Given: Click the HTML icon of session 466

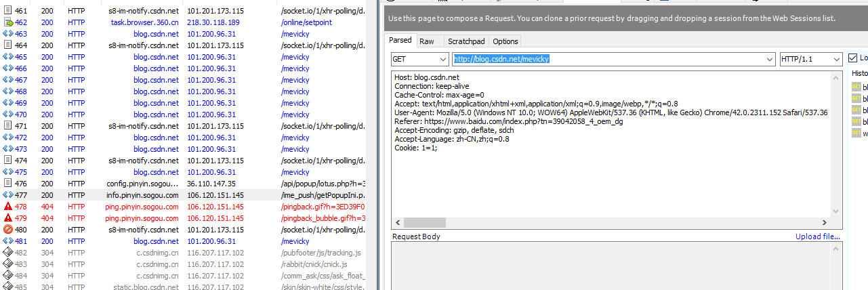Looking at the screenshot, I should click(7, 68).
